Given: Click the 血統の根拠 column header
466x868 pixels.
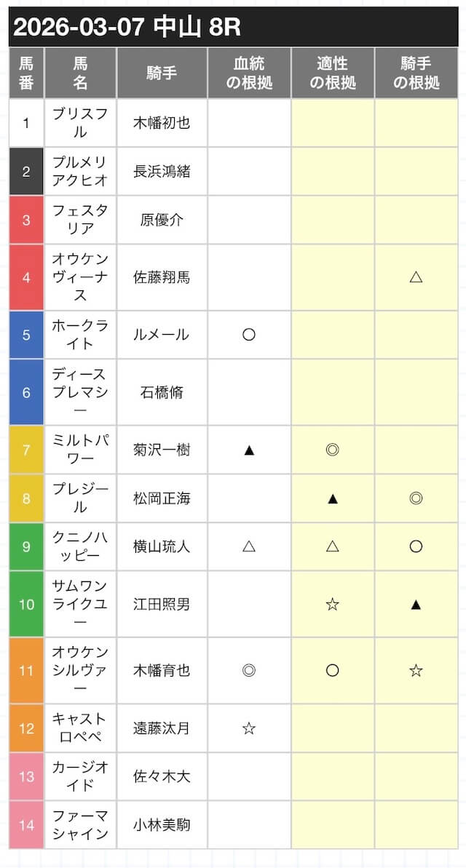Looking at the screenshot, I should pos(249,73).
